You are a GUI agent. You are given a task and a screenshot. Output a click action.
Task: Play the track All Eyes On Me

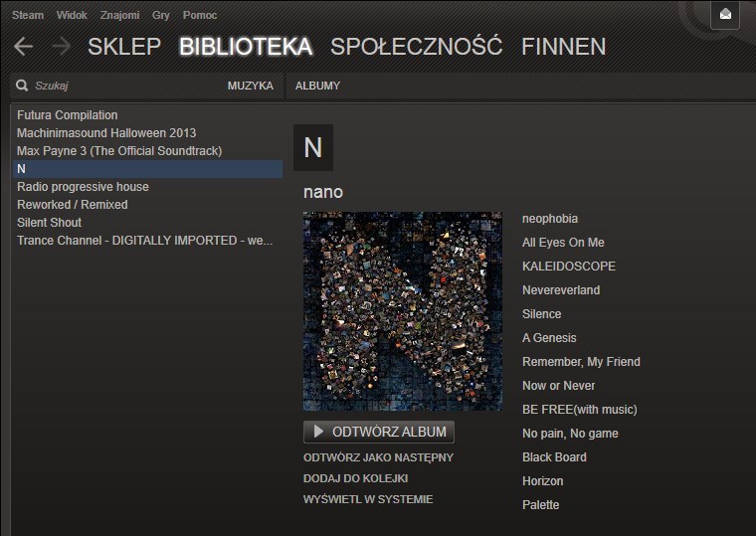pos(563,243)
